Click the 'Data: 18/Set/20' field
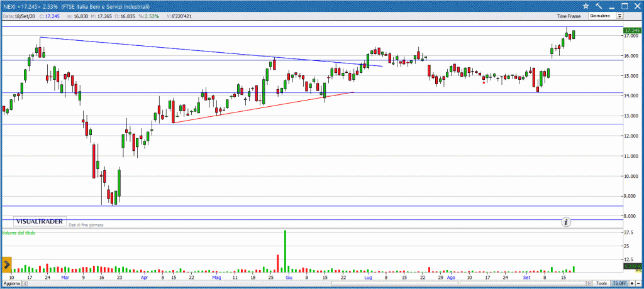 click(19, 16)
